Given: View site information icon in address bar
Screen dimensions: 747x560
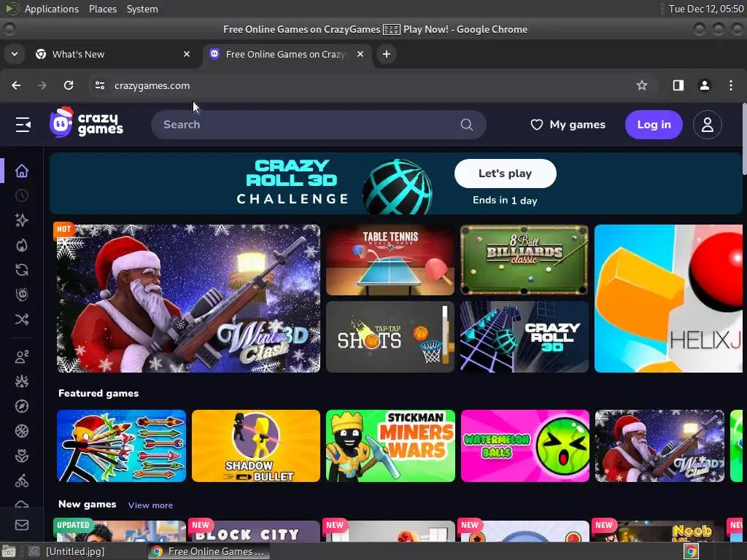Looking at the screenshot, I should click(99, 85).
